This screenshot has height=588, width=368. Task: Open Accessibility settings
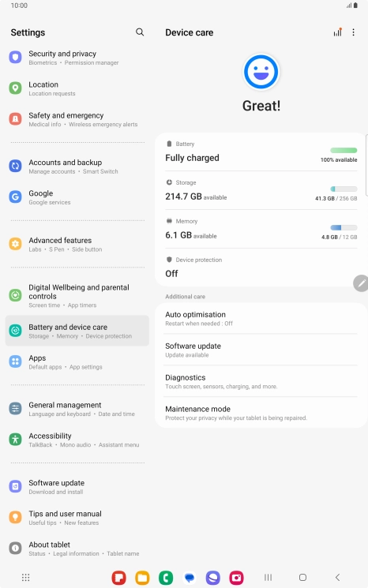(77, 440)
